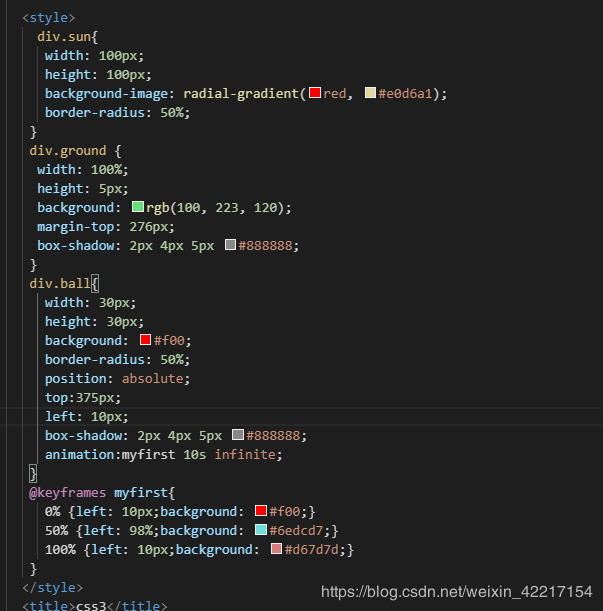The image size is (603, 611).
Task: Click red swatch in radial-gradient
Action: (x=314, y=93)
